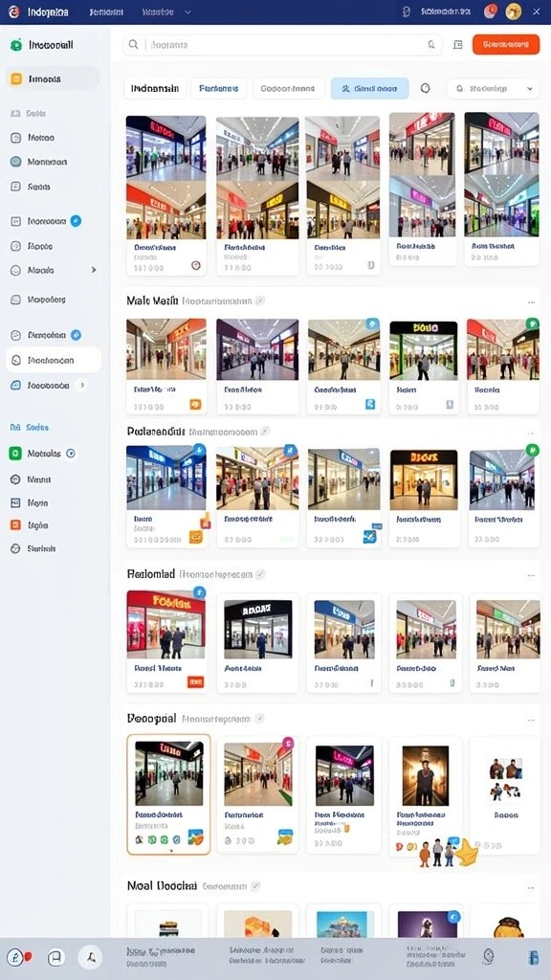
Task: Click the layout icon left of orange button
Action: coord(458,45)
